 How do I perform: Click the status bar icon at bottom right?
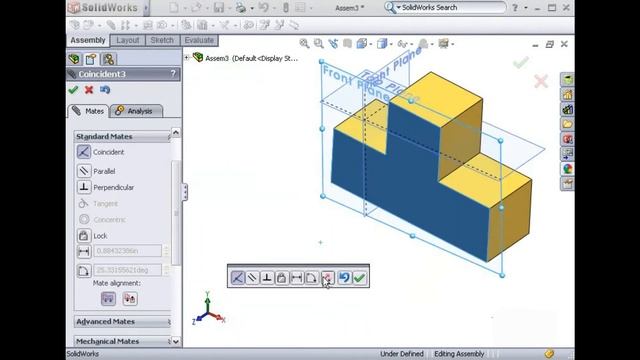tap(549, 353)
